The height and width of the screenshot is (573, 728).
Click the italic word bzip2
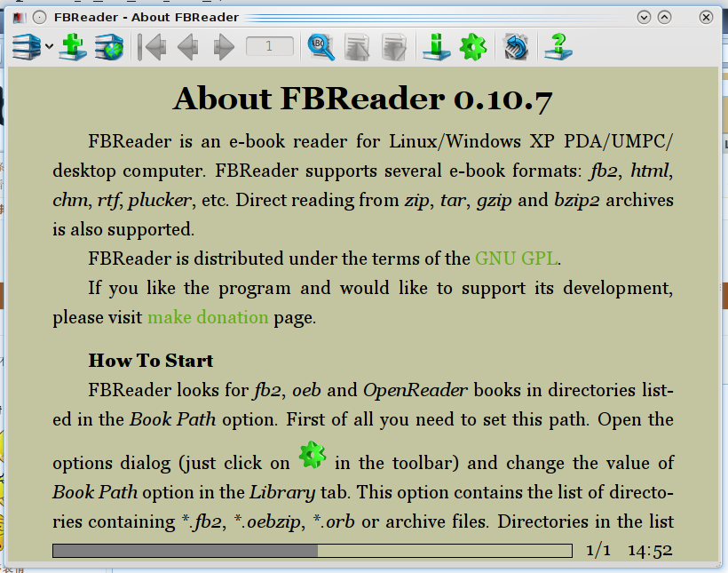pyautogui.click(x=577, y=200)
